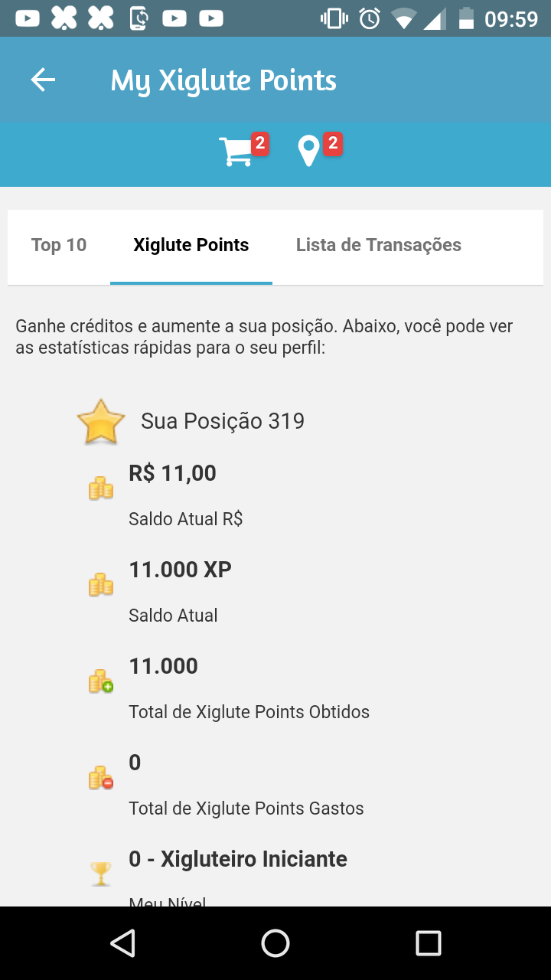The image size is (551, 980).
Task: Open the shopping cart icon
Action: point(236,152)
